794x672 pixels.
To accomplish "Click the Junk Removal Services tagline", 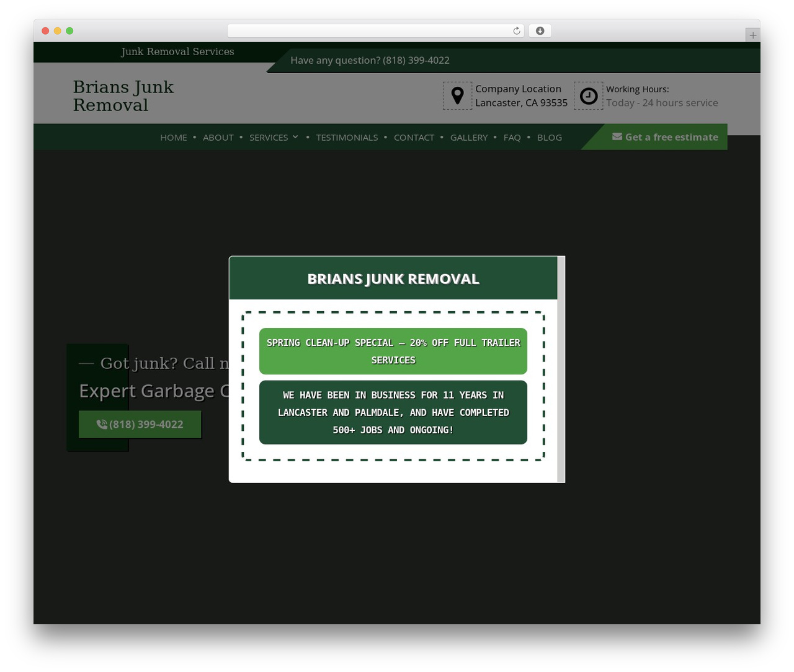I will point(177,51).
